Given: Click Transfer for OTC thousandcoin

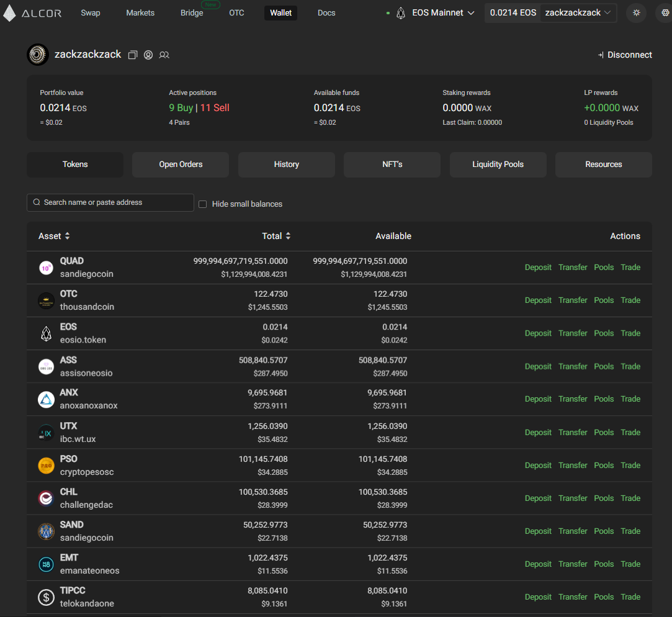Looking at the screenshot, I should [573, 300].
